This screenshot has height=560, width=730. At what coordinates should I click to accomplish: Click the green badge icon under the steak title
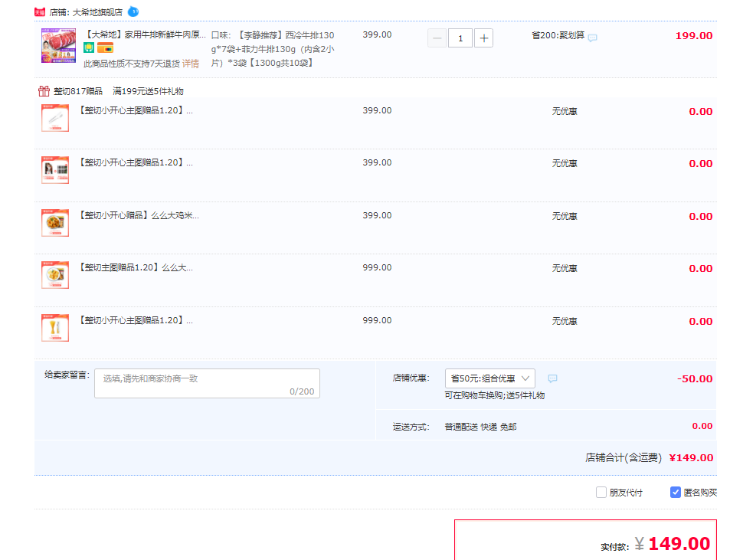pyautogui.click(x=89, y=47)
